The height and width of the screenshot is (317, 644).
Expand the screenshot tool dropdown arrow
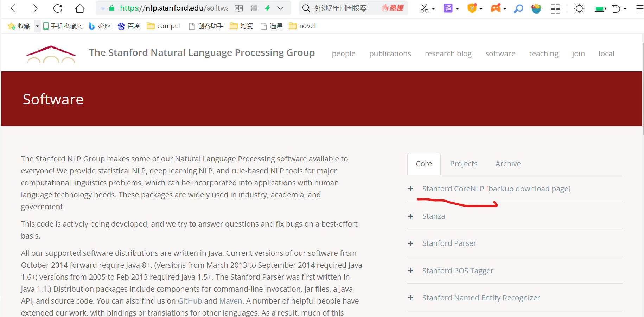[x=433, y=9]
